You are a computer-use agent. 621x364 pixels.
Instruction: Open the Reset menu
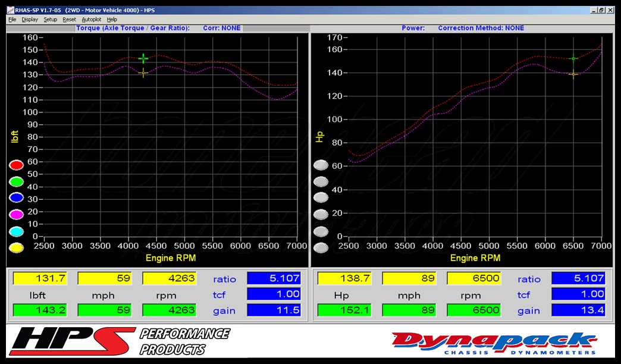70,20
